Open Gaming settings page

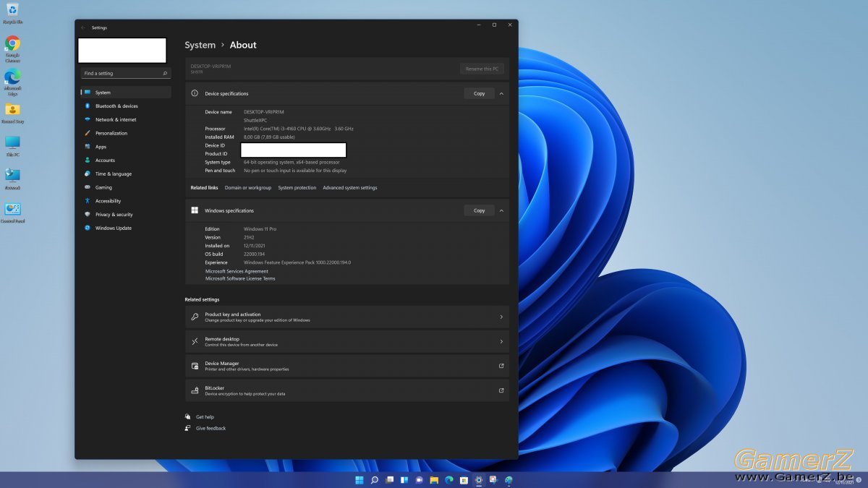[126, 187]
